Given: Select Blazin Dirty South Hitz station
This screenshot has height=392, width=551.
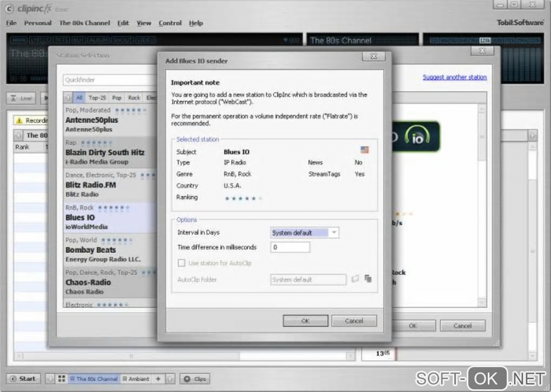Looking at the screenshot, I should tap(110, 152).
